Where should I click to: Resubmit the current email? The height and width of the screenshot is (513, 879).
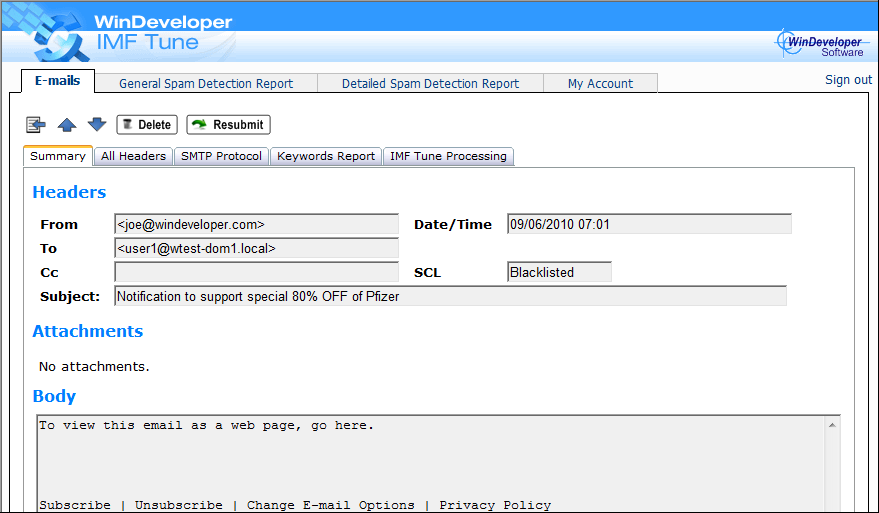(228, 124)
